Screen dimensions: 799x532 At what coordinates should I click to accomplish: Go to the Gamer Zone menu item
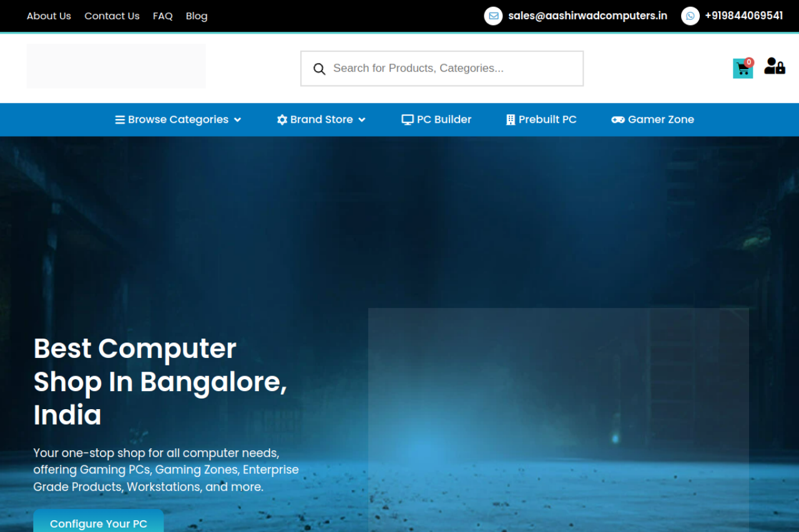coord(653,120)
